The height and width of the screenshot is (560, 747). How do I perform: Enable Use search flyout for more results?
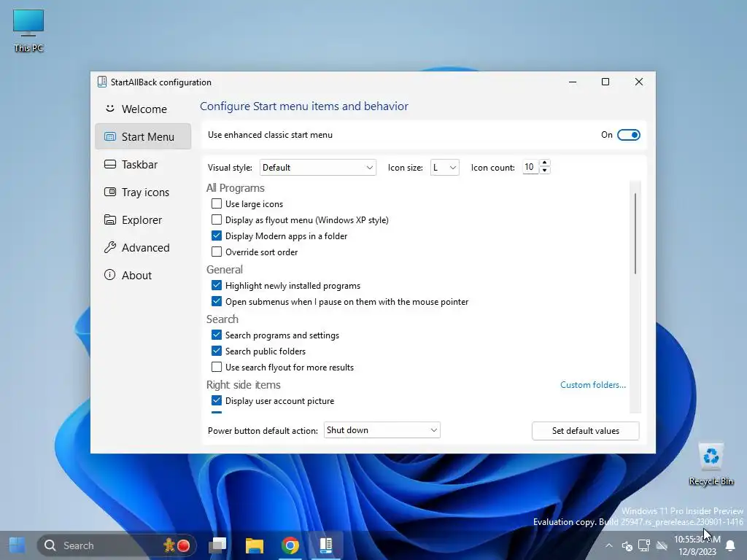tap(216, 367)
